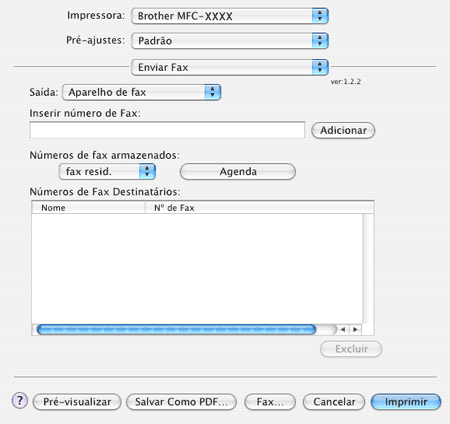Click the Adicionar button
The width and height of the screenshot is (450, 424).
343,130
